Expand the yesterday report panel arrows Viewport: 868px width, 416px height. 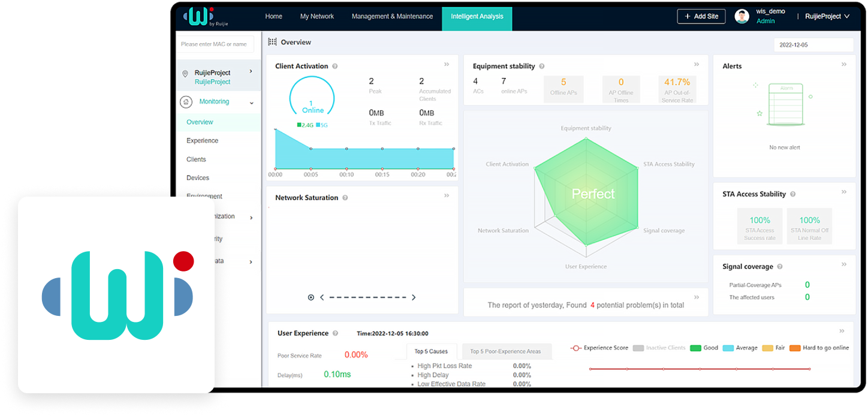[x=697, y=297]
